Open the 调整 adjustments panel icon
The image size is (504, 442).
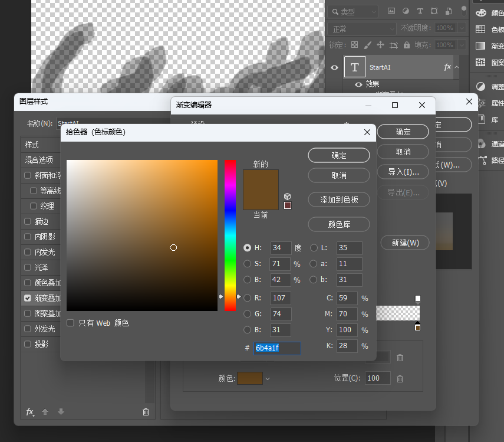(x=481, y=87)
